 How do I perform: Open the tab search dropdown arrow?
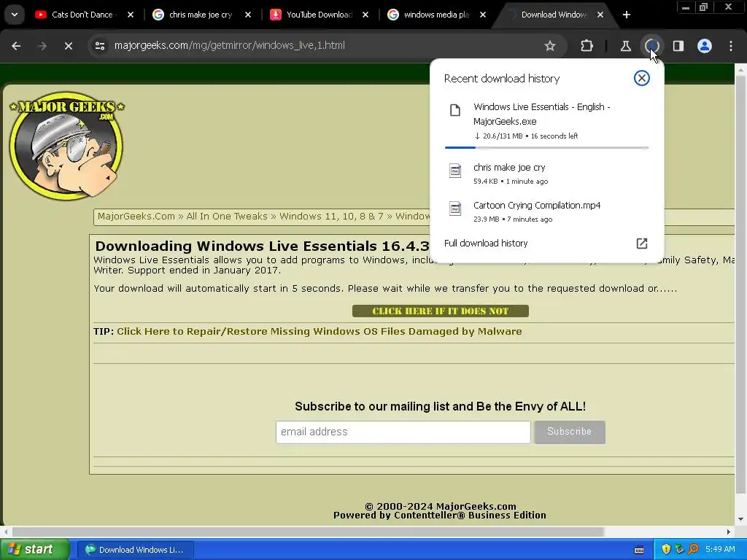(x=15, y=15)
